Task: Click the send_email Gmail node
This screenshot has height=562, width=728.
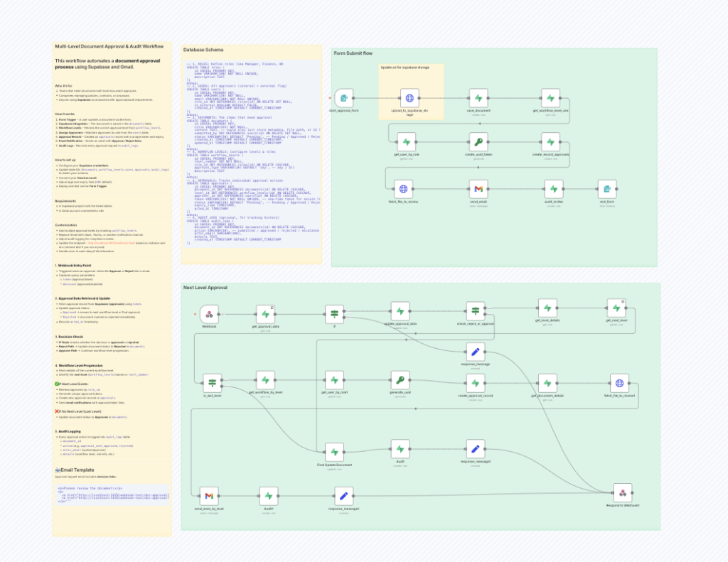Action: tap(478, 188)
